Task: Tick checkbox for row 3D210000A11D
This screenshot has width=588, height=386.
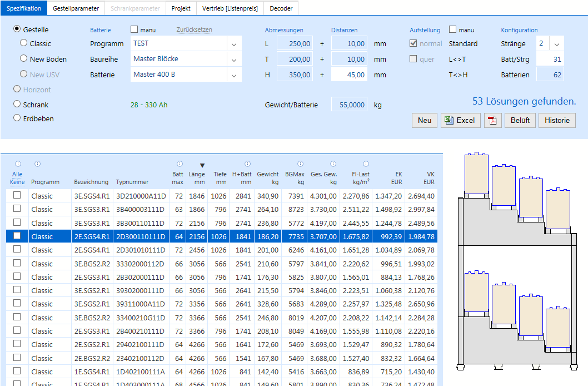Action: tap(17, 195)
